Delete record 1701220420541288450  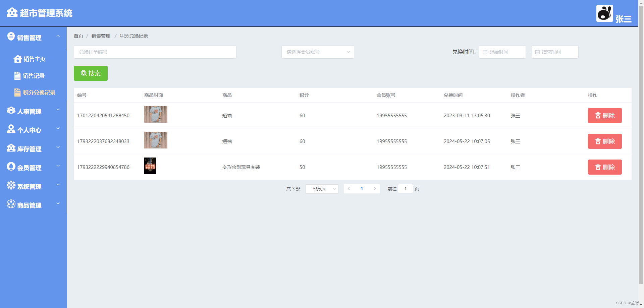(605, 115)
